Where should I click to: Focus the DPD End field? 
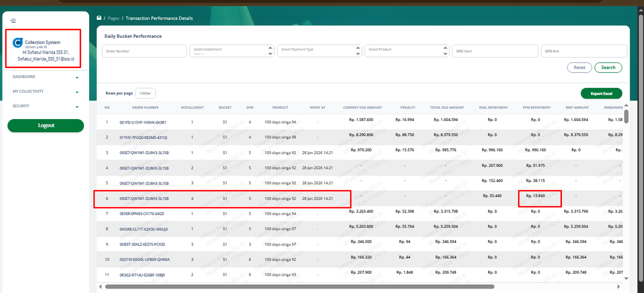[584, 51]
